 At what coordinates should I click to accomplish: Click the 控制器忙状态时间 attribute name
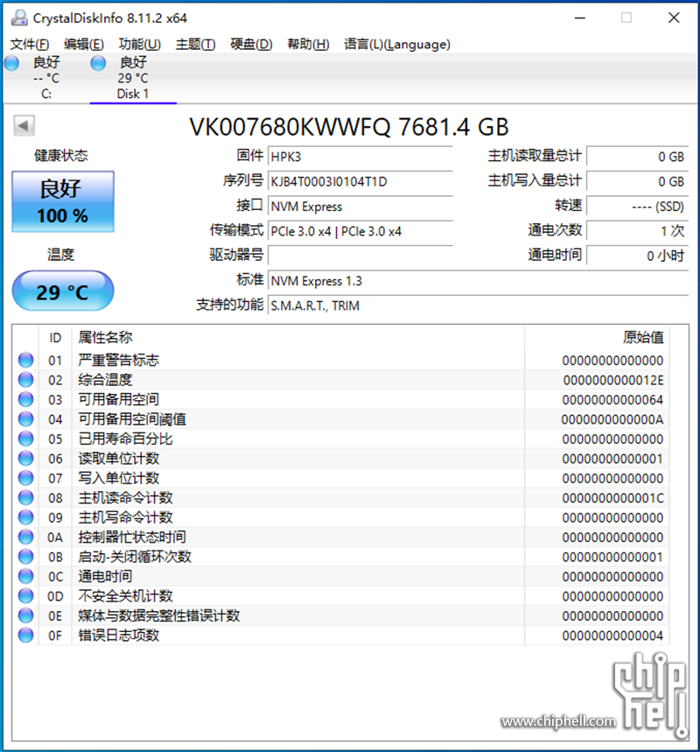click(132, 538)
